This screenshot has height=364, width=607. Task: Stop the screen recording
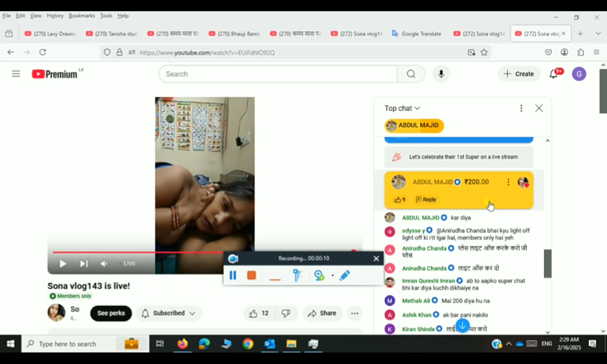point(251,275)
